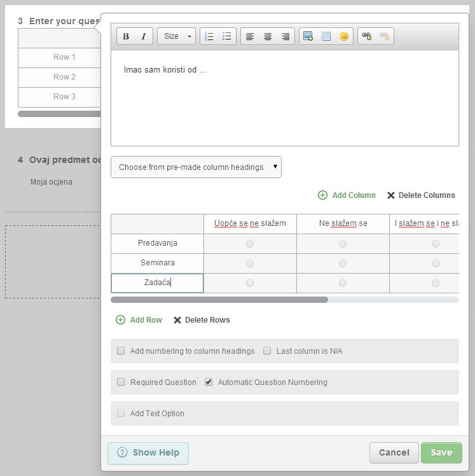Click Delete Rows
The height and width of the screenshot is (476, 475).
click(x=202, y=320)
